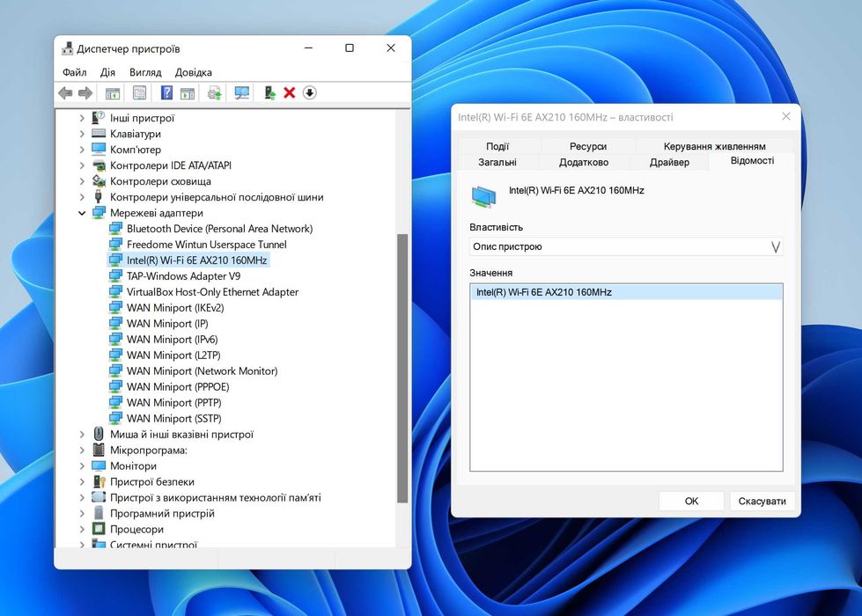Viewport: 862px width, 616px height.
Task: Open the Довідка menu
Action: coord(194,72)
